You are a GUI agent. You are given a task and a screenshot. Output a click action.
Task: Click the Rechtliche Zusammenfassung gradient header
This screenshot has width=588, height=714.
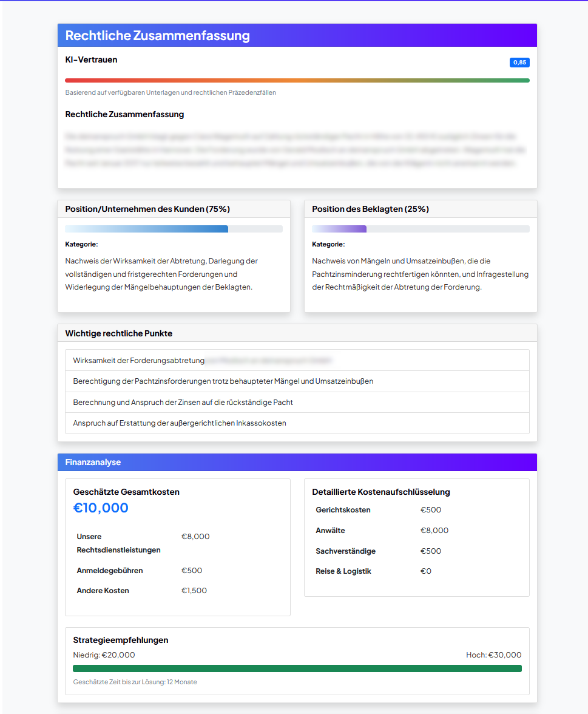pos(297,35)
